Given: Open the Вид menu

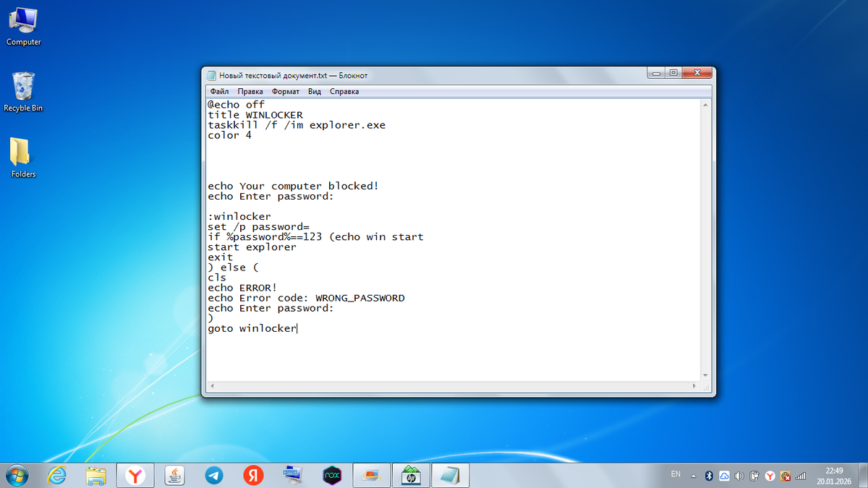Looking at the screenshot, I should (x=315, y=92).
